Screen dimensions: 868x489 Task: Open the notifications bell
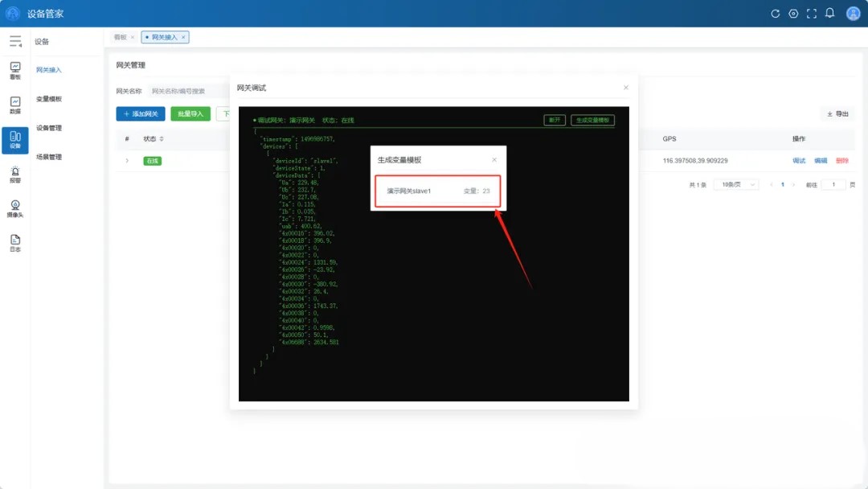(829, 14)
